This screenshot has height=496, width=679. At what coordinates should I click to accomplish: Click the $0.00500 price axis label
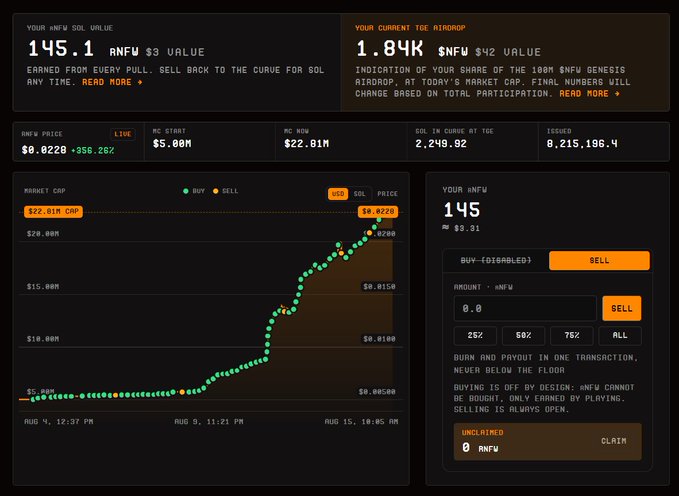pos(377,392)
